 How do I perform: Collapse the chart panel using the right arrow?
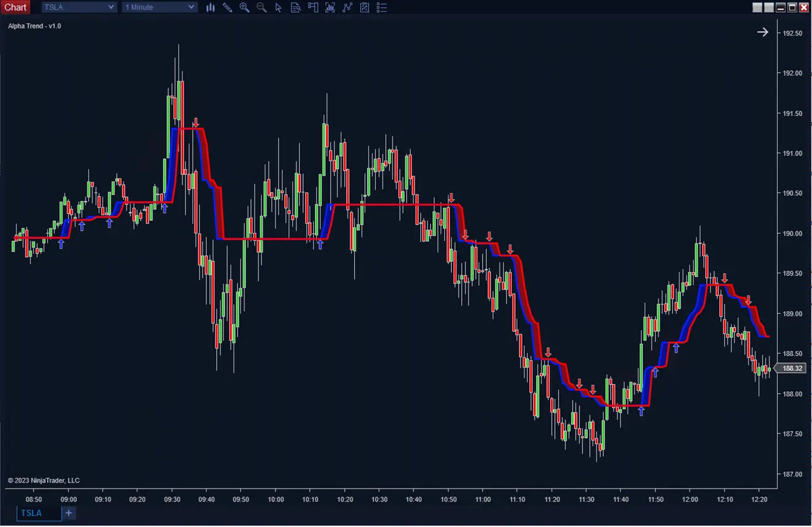[762, 32]
